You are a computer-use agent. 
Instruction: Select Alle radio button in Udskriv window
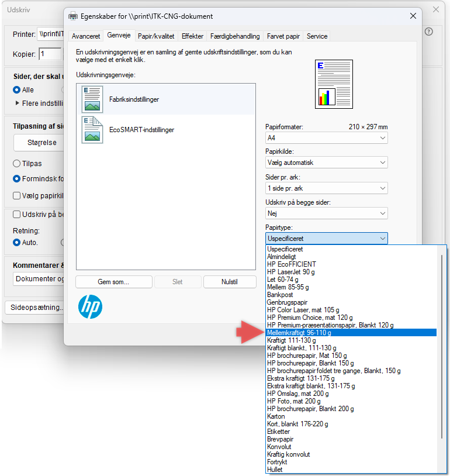[x=17, y=90]
